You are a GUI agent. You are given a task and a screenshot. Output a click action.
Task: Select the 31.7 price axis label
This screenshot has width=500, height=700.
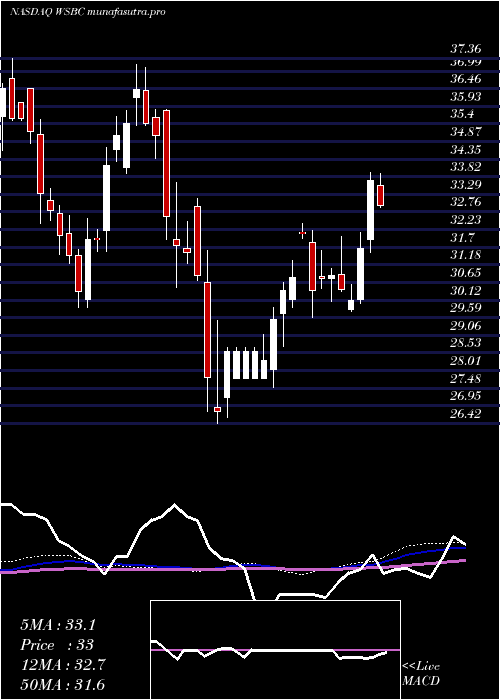coord(462,237)
